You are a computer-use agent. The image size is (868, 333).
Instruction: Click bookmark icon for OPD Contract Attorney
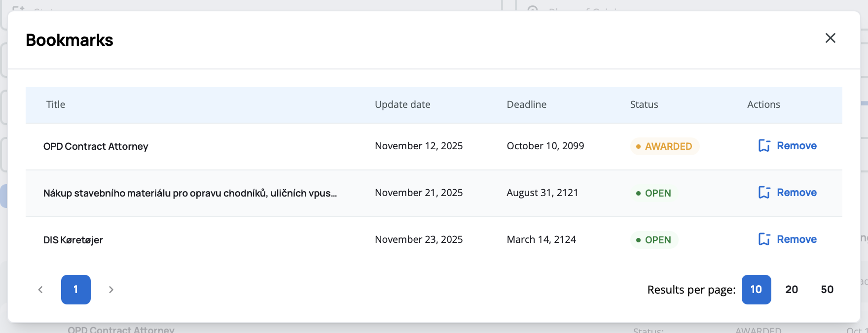(x=764, y=146)
